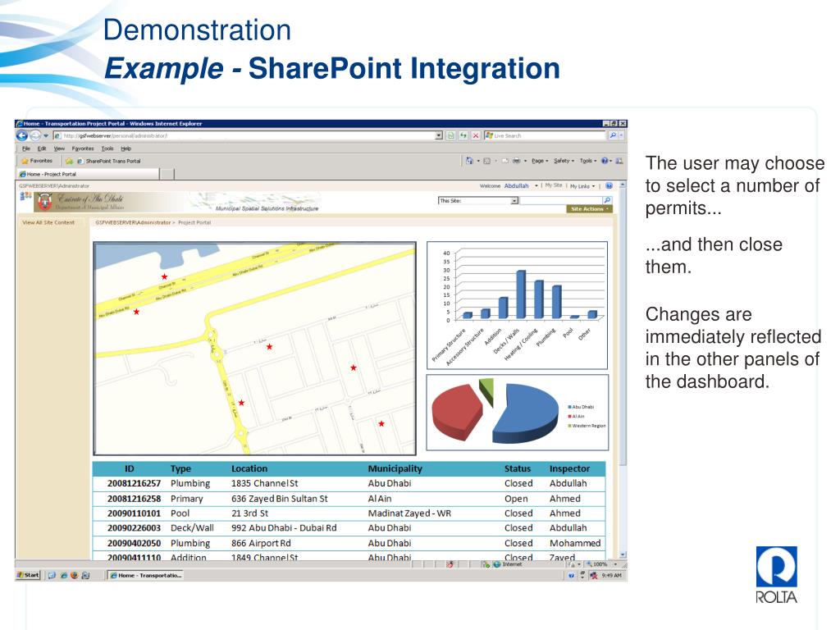Viewport: 840px width, 630px height.
Task: Open the Edit menu
Action: tap(42, 148)
